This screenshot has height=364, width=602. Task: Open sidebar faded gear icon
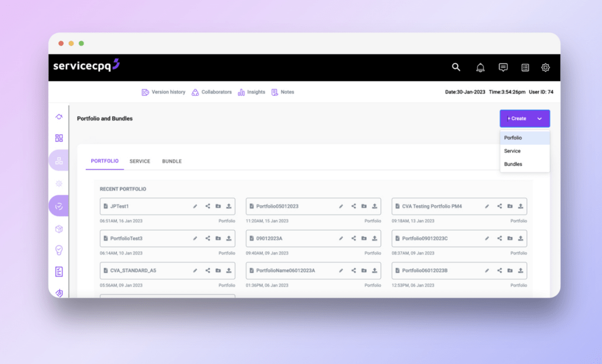[x=59, y=183]
